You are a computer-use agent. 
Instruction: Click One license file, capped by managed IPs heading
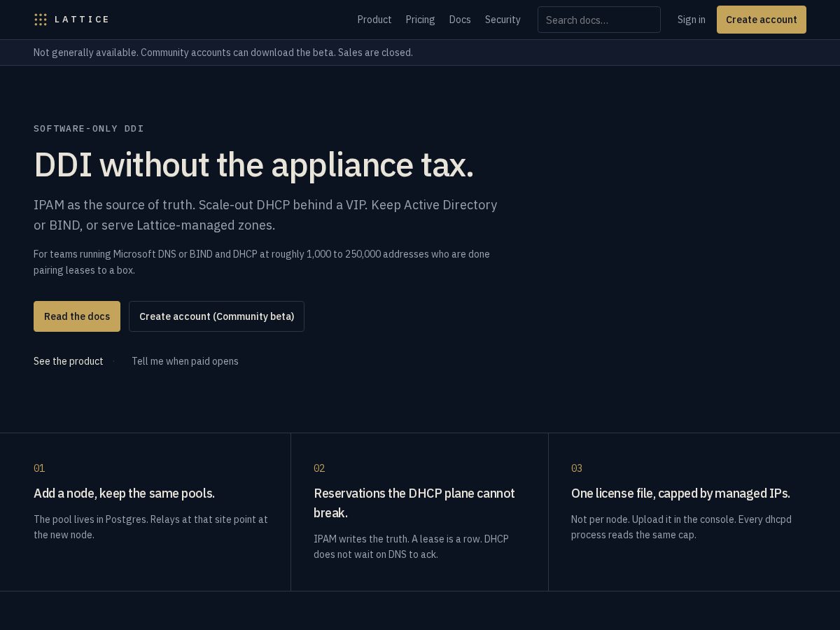[680, 493]
